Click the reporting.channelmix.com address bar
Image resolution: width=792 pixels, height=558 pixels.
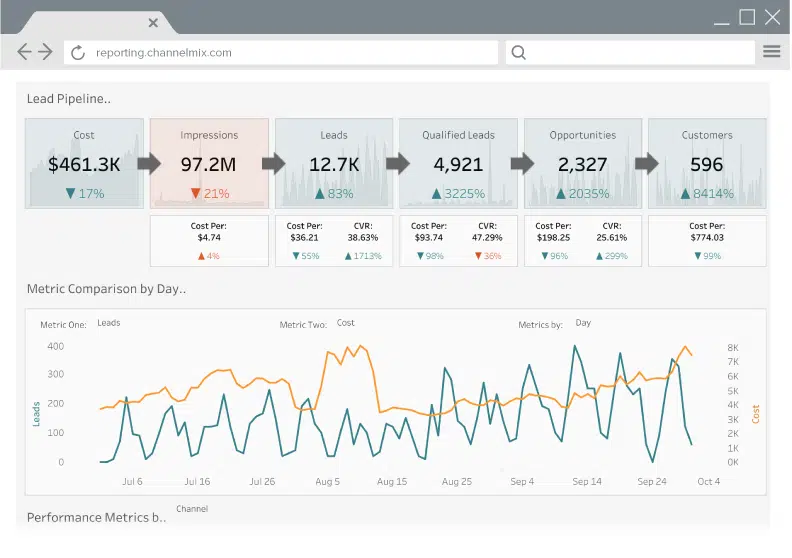coord(281,53)
